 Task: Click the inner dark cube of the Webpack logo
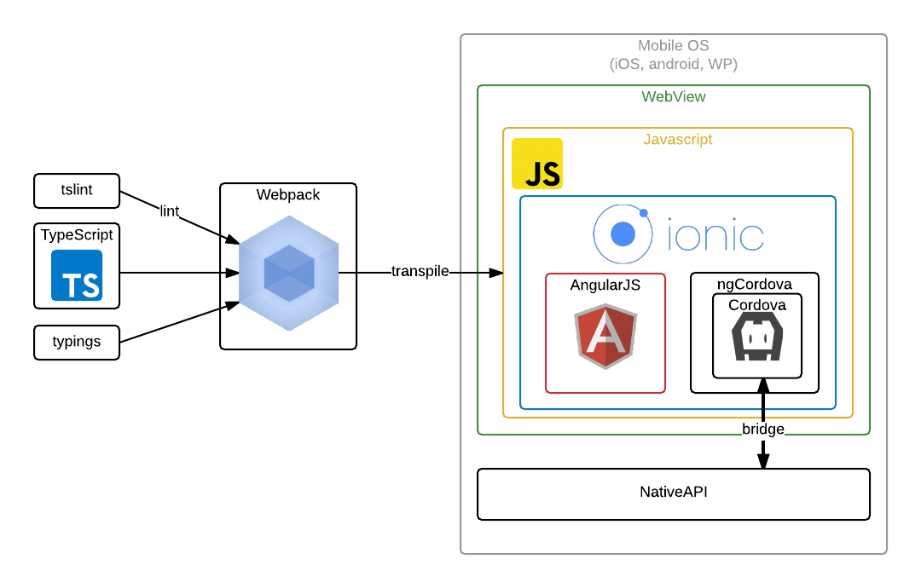click(x=288, y=273)
